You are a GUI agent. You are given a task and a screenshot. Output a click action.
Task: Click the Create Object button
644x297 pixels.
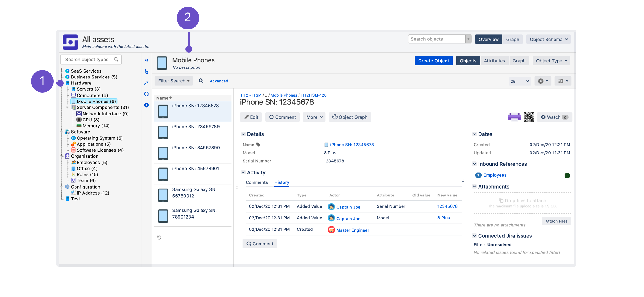pyautogui.click(x=433, y=61)
